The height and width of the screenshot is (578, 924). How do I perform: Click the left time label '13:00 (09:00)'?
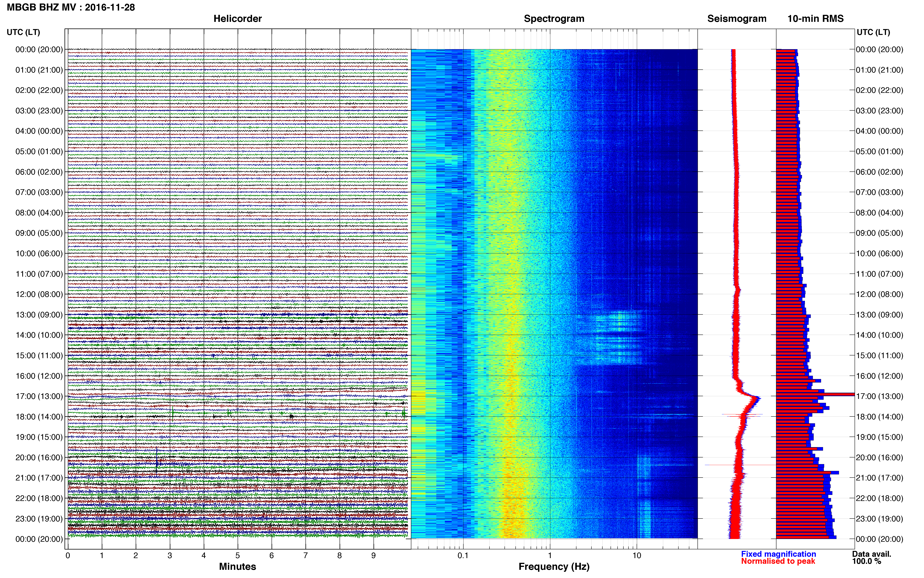39,315
